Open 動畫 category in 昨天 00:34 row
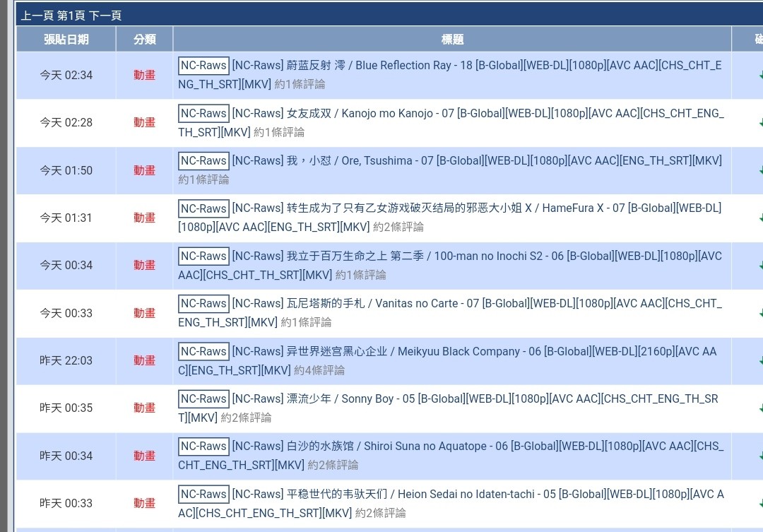This screenshot has height=532, width=763. point(145,456)
